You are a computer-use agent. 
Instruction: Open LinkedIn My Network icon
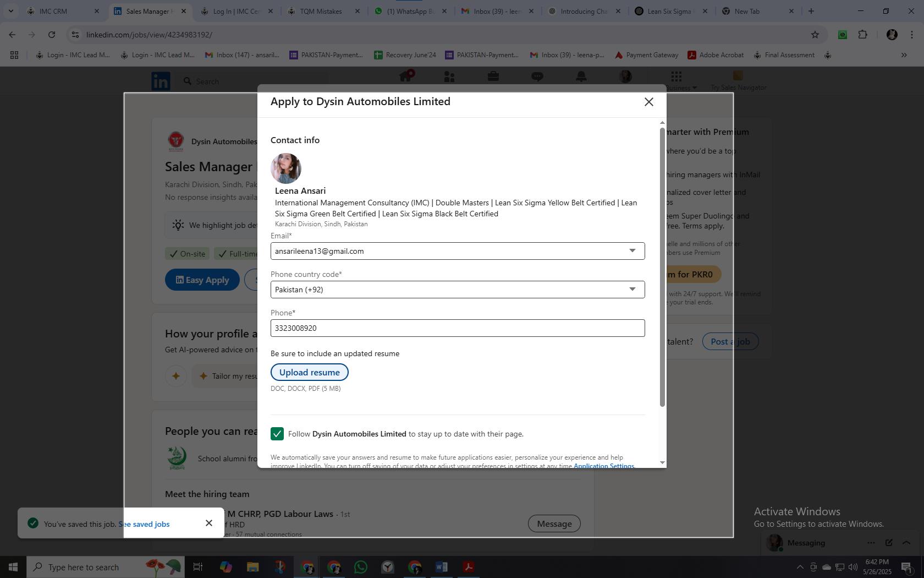click(449, 77)
